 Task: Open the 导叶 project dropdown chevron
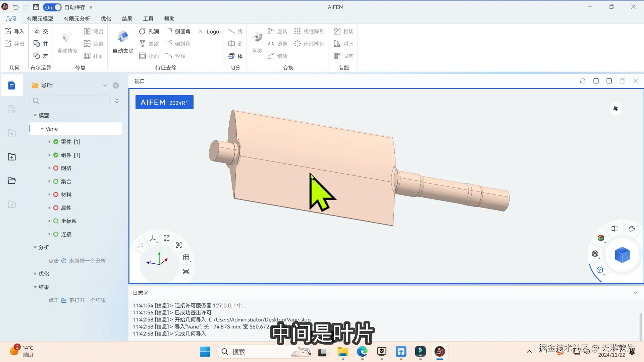[105, 85]
